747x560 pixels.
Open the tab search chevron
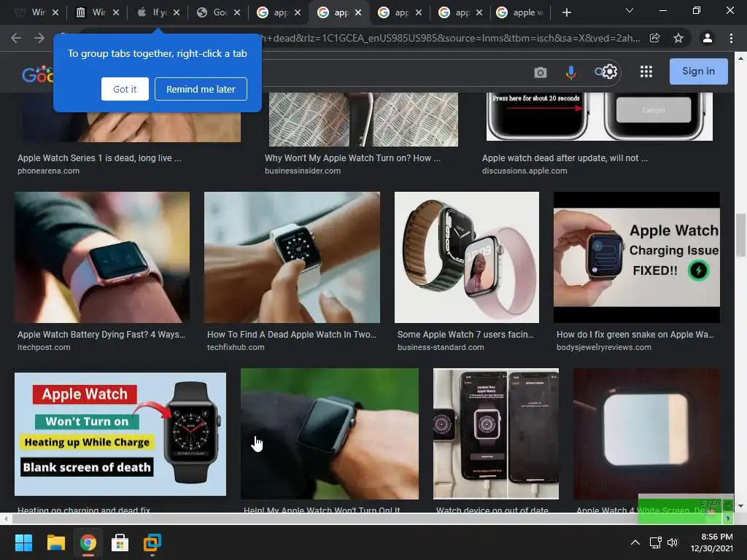(630, 10)
